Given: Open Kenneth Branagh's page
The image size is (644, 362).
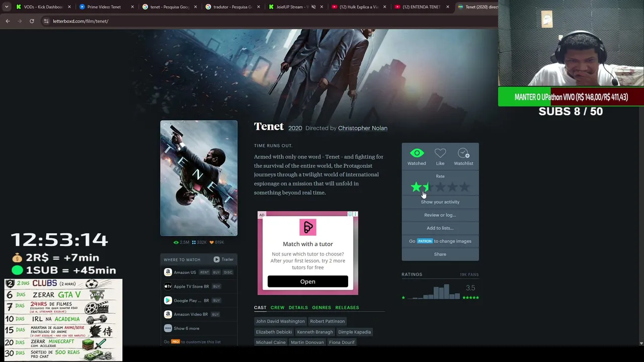Looking at the screenshot, I should pos(315,332).
